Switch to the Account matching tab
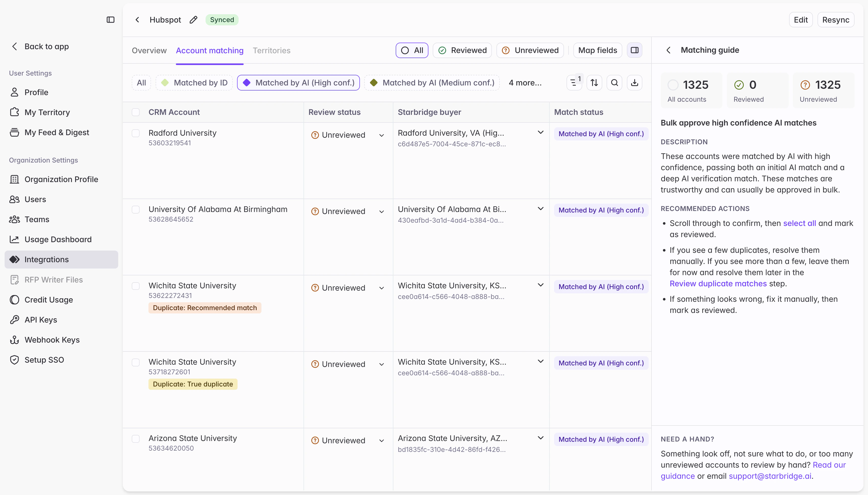 (x=210, y=50)
